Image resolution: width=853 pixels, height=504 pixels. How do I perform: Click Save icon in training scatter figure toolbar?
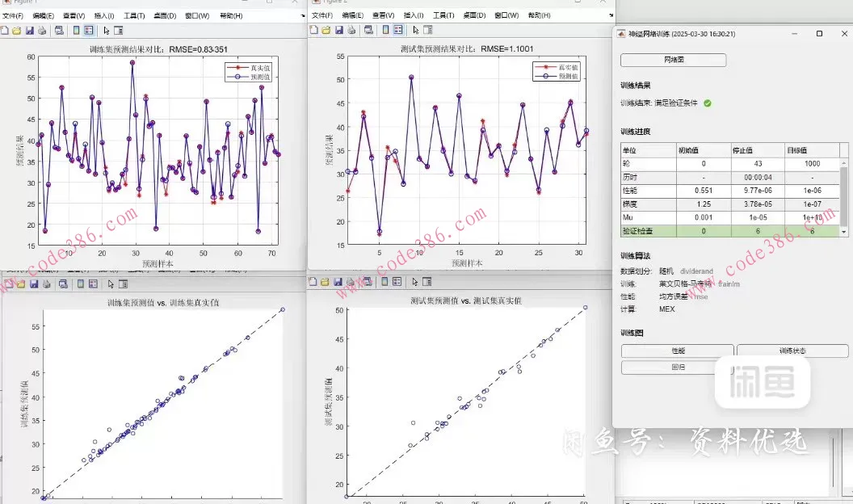[34, 284]
